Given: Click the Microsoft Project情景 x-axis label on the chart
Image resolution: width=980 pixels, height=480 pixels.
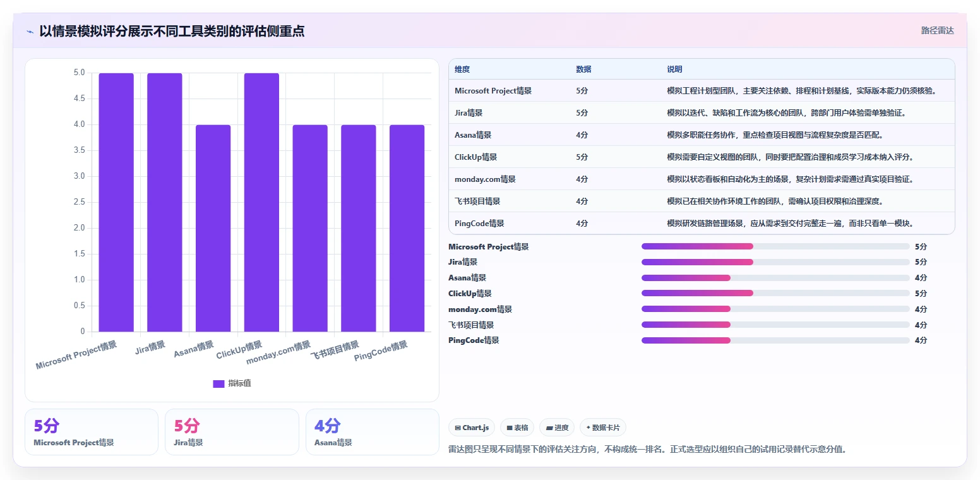Looking at the screenshot, I should coord(76,356).
